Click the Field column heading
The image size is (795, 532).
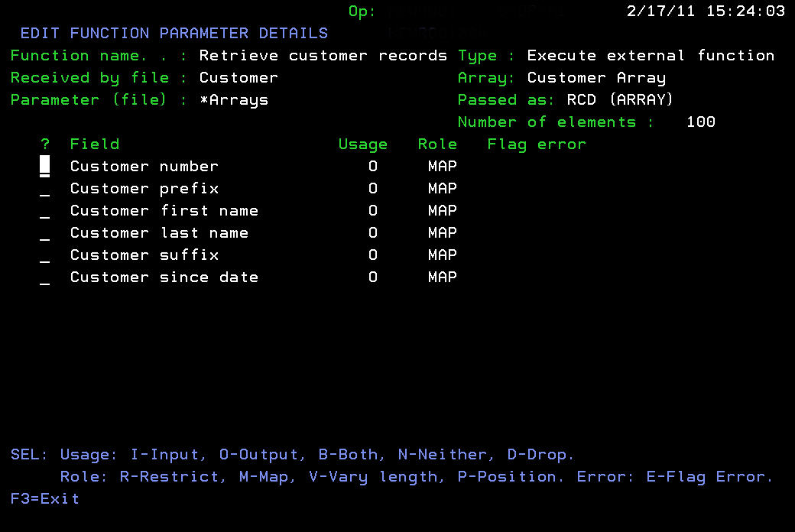coord(94,144)
